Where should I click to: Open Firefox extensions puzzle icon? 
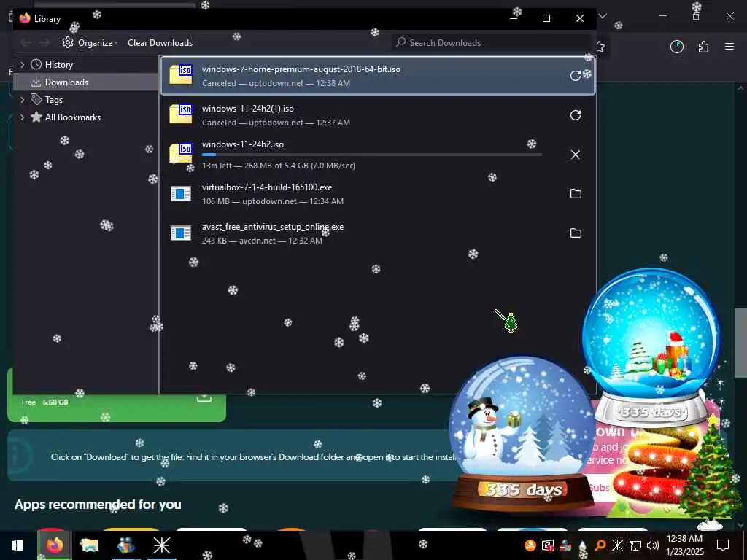(x=703, y=47)
